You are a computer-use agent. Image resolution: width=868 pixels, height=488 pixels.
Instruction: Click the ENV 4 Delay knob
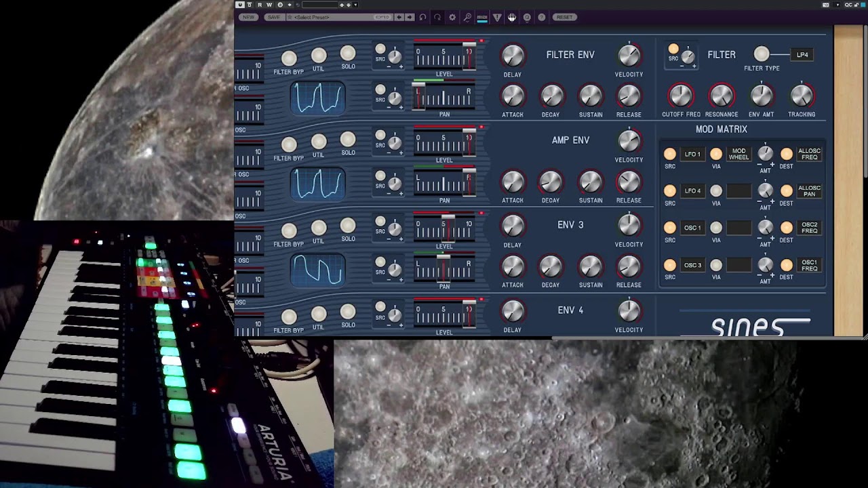[513, 311]
